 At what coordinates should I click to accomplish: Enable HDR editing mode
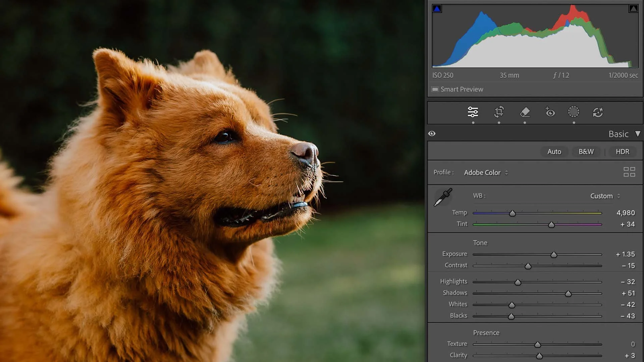coord(622,152)
